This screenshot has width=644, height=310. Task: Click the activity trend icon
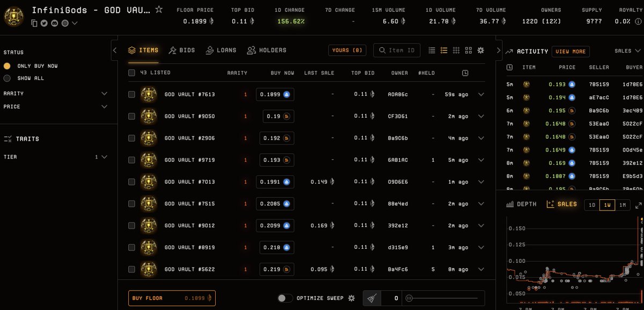point(509,52)
